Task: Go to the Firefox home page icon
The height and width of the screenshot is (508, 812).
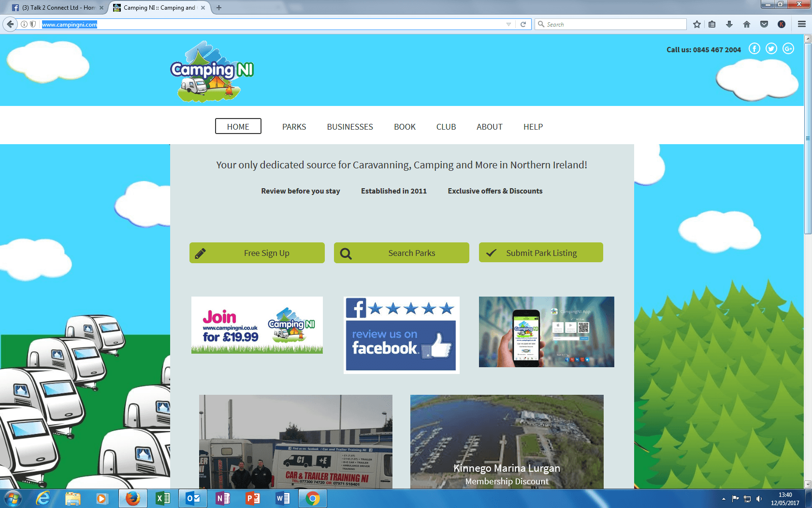Action: pos(747,24)
